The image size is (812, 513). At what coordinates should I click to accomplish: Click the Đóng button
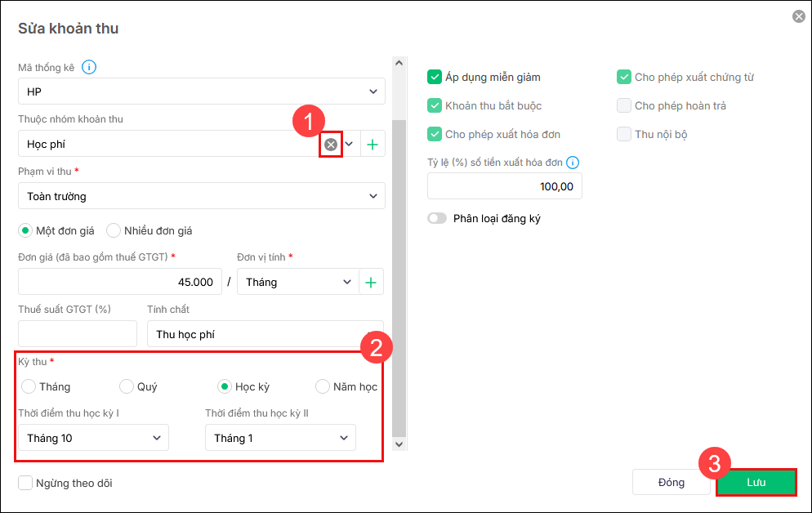(x=671, y=482)
